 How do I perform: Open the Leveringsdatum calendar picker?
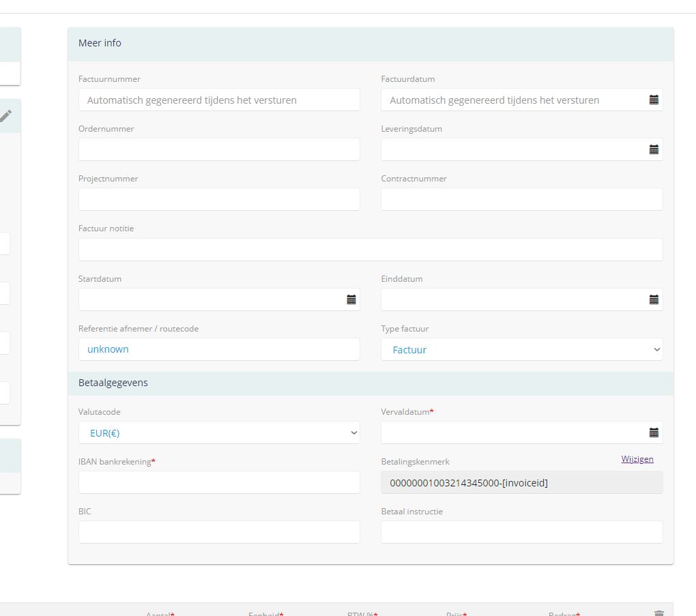coord(654,149)
